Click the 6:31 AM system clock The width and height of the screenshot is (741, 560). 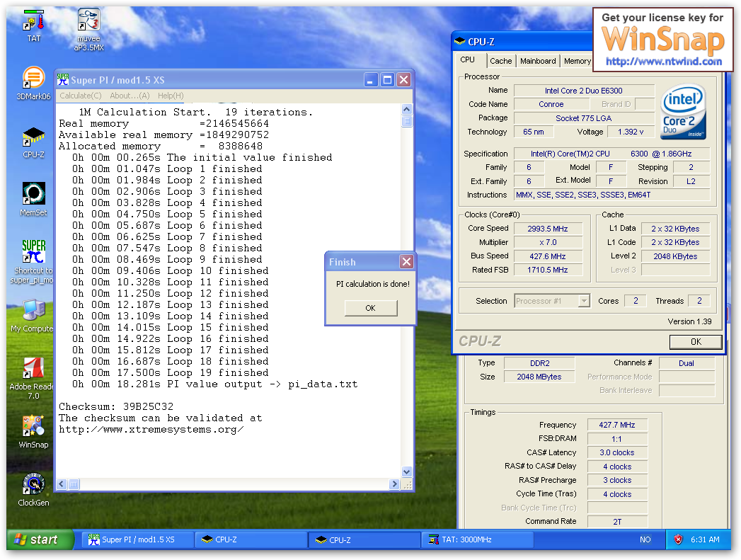pyautogui.click(x=705, y=539)
